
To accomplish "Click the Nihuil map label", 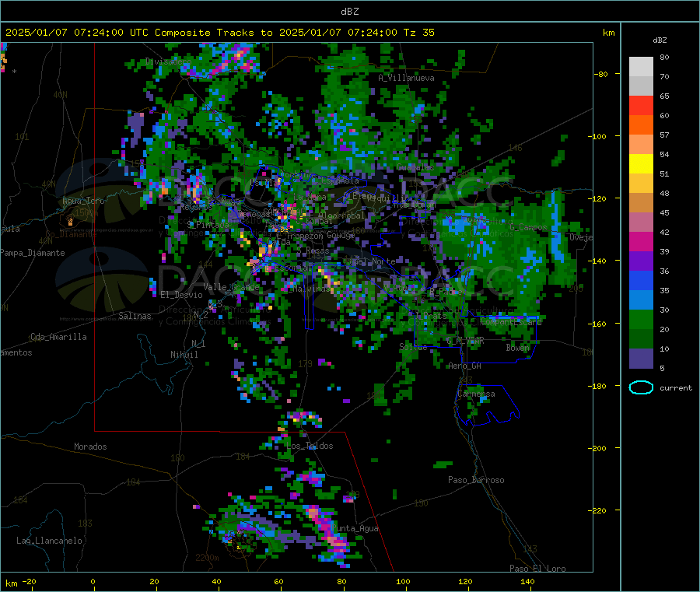I will coord(184,355).
